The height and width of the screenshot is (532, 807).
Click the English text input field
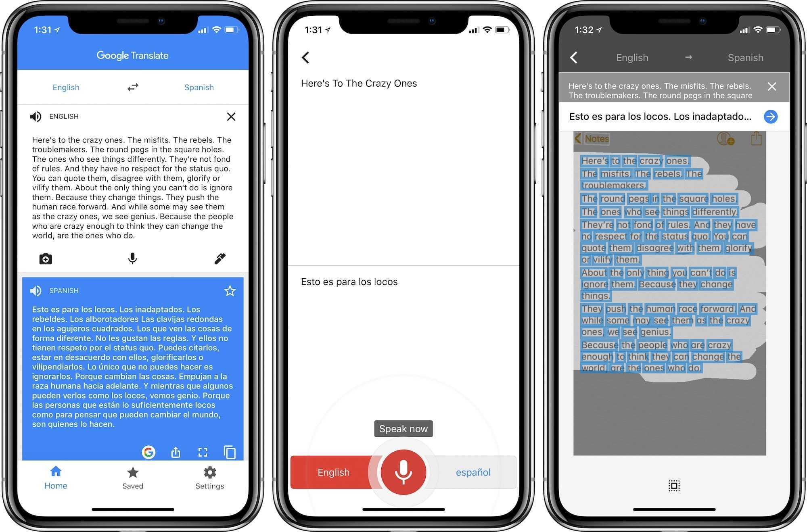134,187
